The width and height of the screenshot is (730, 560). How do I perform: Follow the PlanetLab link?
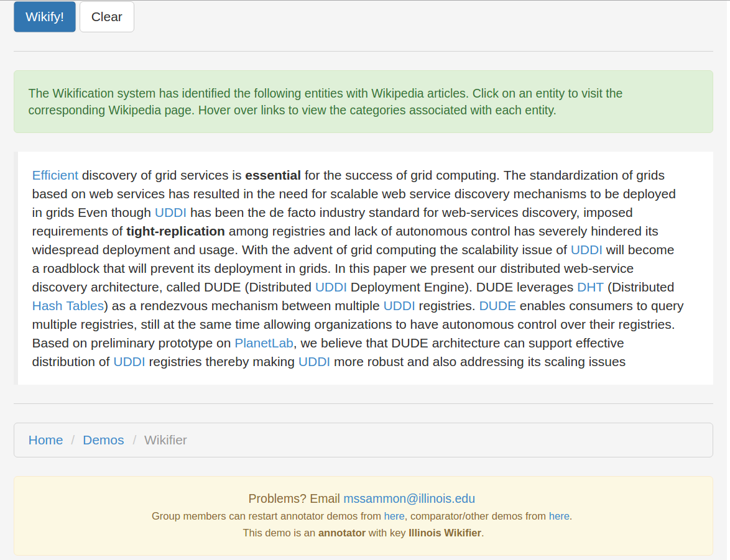(x=264, y=343)
